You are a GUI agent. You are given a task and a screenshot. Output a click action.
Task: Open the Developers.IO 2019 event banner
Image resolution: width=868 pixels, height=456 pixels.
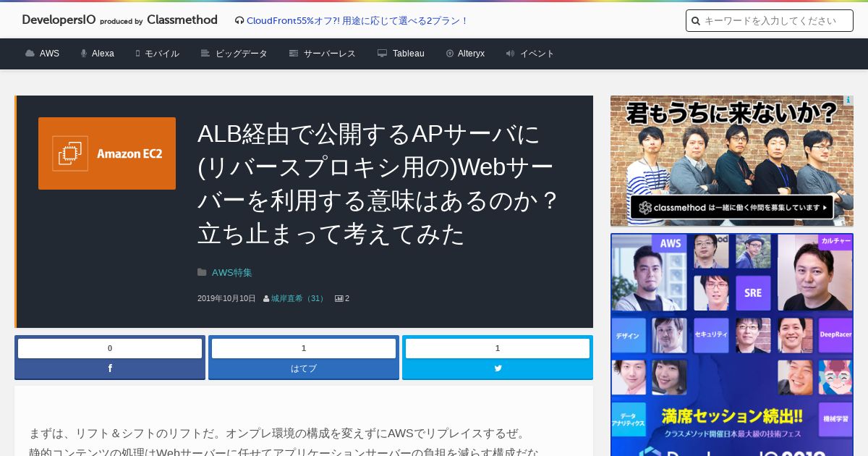coord(732,345)
